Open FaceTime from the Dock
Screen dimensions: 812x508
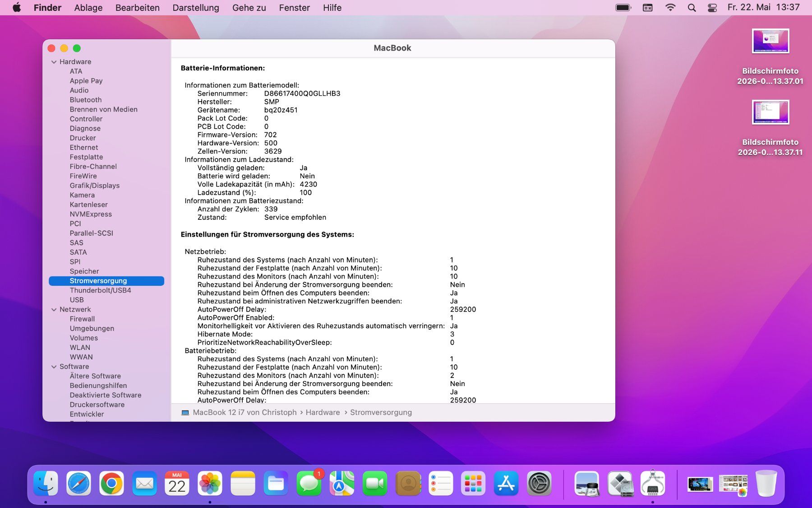[x=375, y=484]
